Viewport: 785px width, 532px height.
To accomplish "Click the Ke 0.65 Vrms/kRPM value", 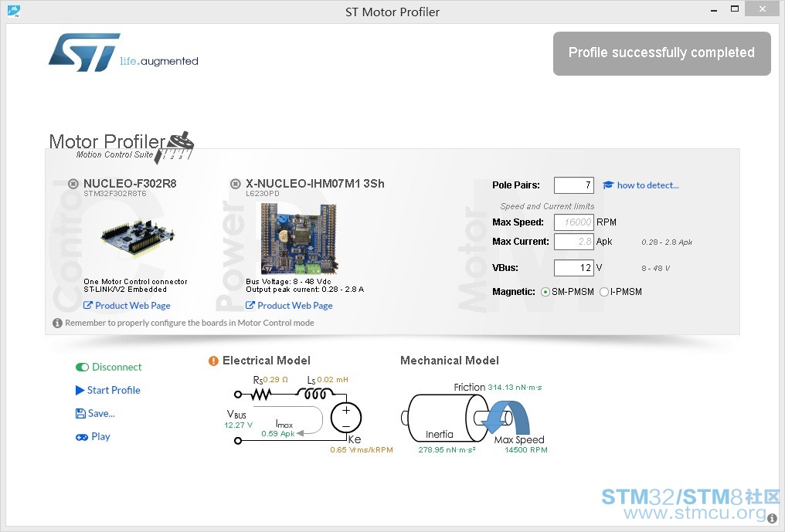I will [362, 450].
